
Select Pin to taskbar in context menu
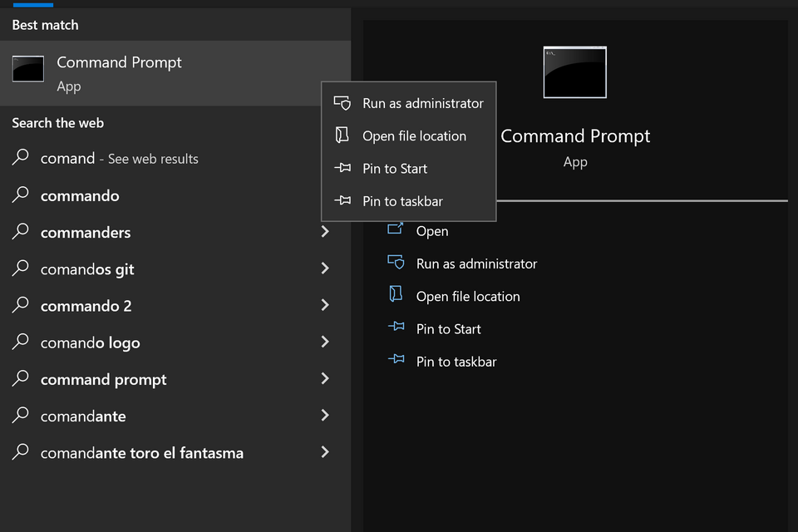click(402, 201)
